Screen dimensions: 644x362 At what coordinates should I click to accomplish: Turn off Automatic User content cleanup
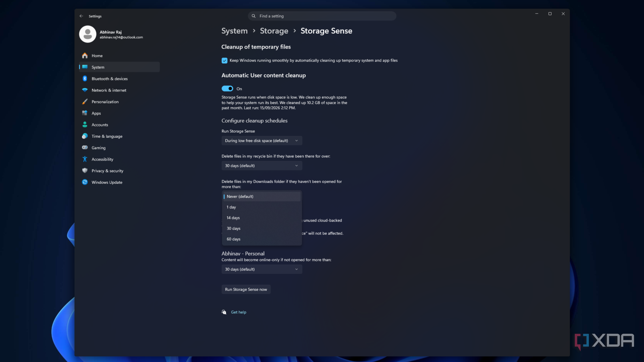(227, 89)
